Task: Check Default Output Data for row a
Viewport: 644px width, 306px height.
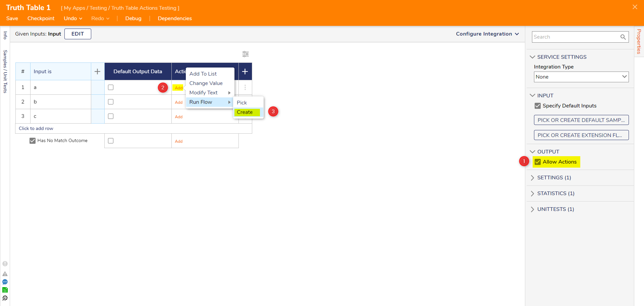Action: tap(111, 87)
